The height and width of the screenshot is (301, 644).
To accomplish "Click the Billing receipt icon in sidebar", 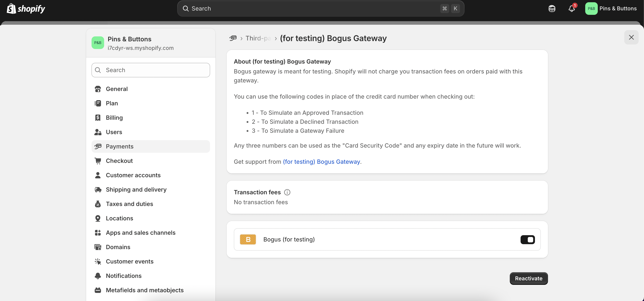I will (x=98, y=118).
